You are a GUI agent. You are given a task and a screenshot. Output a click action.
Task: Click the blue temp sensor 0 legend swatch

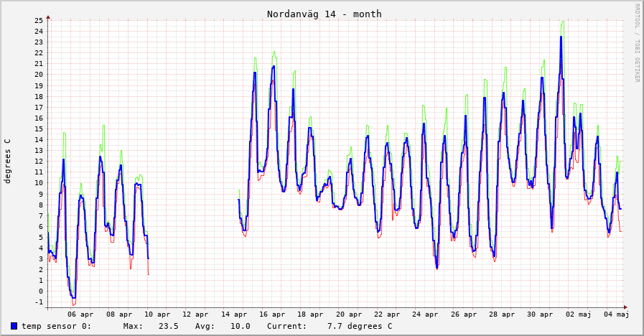[x=14, y=326]
